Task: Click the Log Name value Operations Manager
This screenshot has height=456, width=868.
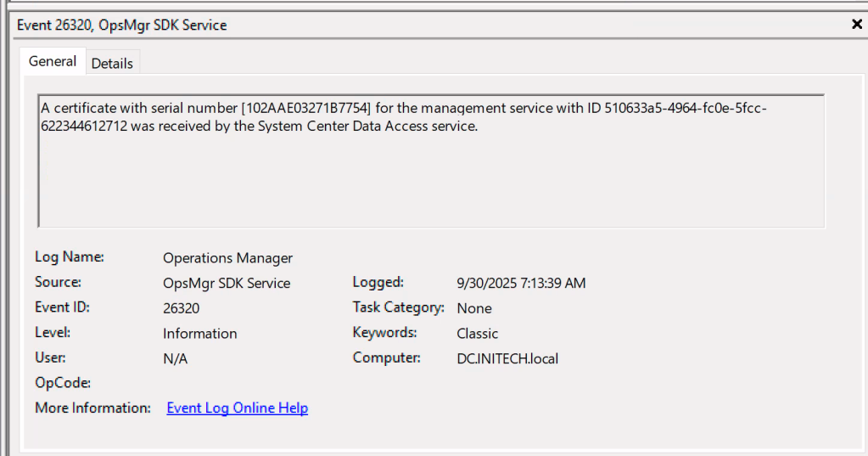Action: 227,258
